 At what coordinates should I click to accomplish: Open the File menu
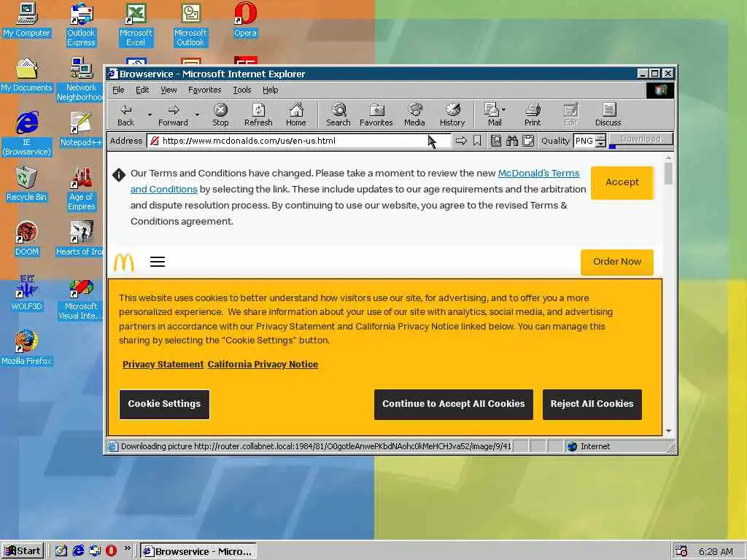(118, 90)
